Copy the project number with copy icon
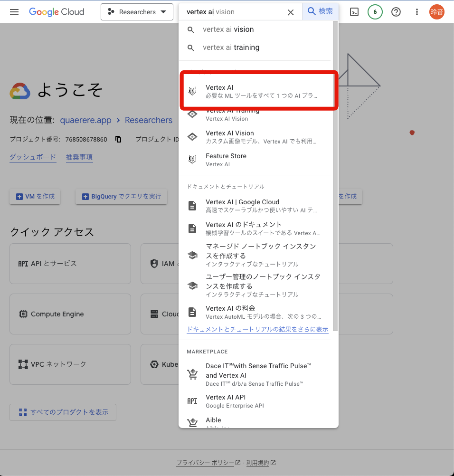This screenshot has width=454, height=476. pyautogui.click(x=118, y=139)
